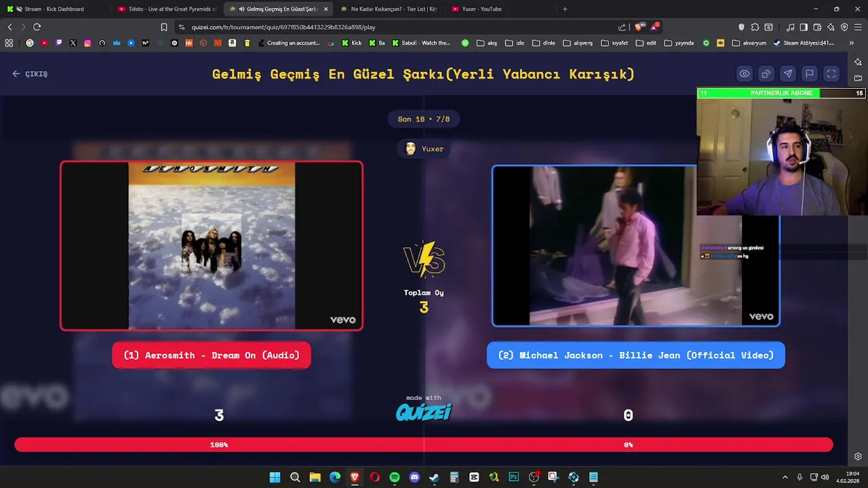
Task: Expand the akış bookmarks folder
Action: click(487, 43)
